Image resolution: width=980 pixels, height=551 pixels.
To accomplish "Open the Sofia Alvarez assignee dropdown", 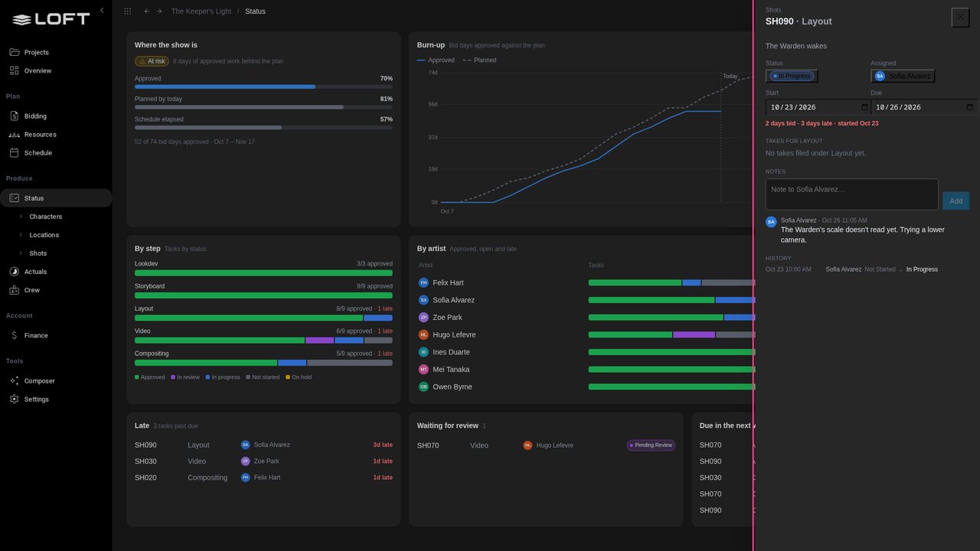I will pos(903,76).
